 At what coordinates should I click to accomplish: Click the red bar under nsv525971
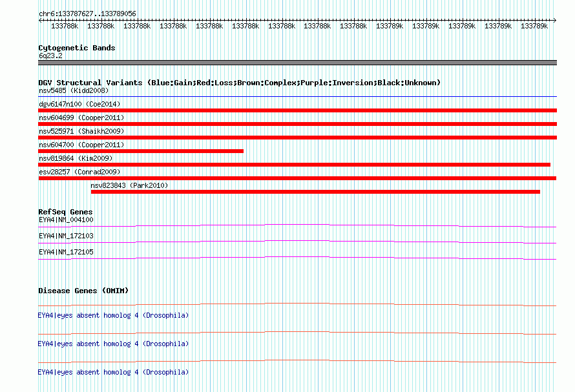[297, 138]
